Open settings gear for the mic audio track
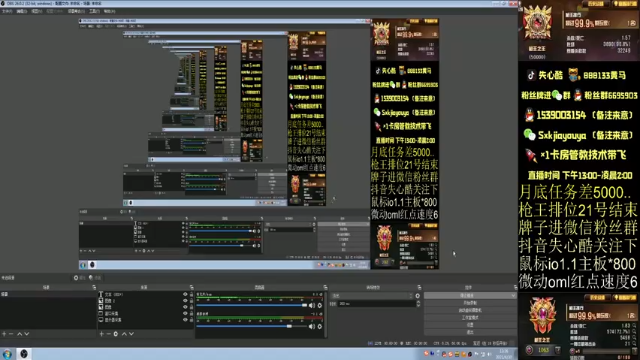The width and height of the screenshot is (640, 360). (320, 327)
